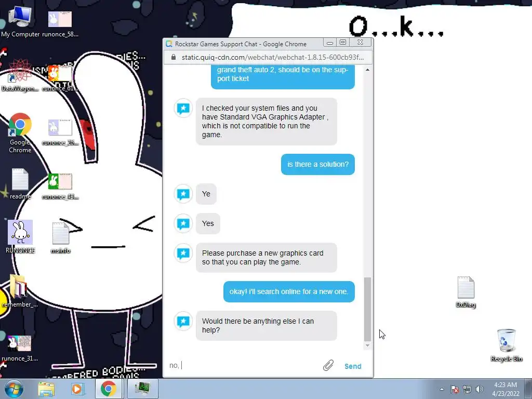
Task: Open the system monitor taskbar app
Action: click(x=142, y=389)
